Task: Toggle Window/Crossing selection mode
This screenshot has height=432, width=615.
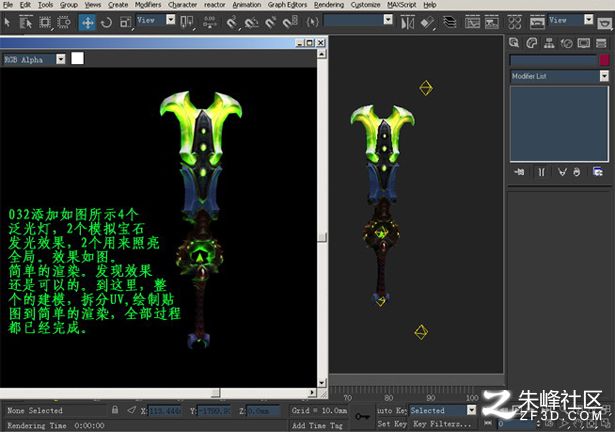Action: tap(64, 22)
